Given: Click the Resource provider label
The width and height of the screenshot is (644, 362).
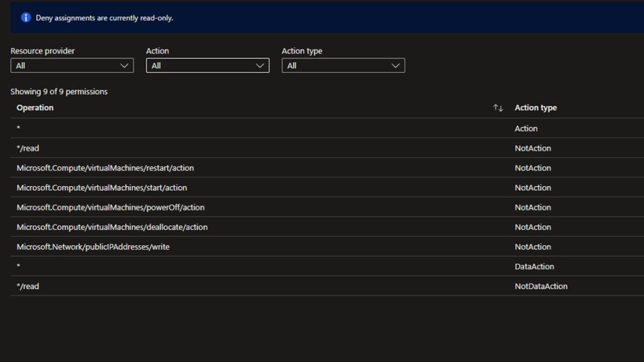Looking at the screenshot, I should [x=42, y=51].
